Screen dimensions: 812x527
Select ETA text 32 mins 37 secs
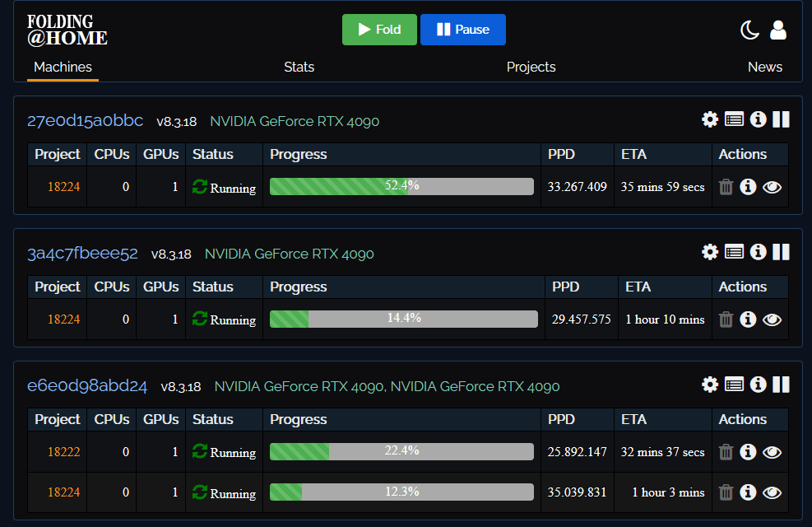[662, 452]
